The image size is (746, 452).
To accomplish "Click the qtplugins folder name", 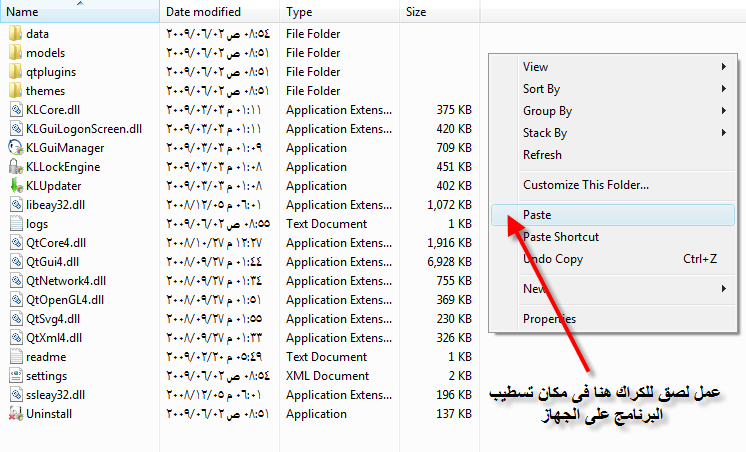I will 51,72.
